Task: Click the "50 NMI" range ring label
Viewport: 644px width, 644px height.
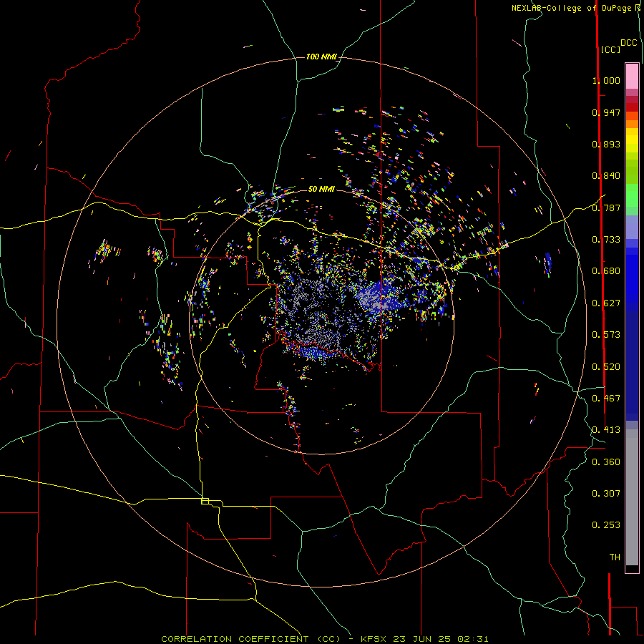Action: click(321, 190)
